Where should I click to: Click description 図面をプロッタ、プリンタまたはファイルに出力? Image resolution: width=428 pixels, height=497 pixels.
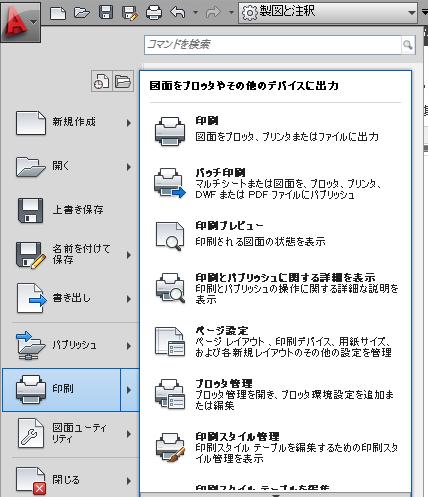click(287, 137)
